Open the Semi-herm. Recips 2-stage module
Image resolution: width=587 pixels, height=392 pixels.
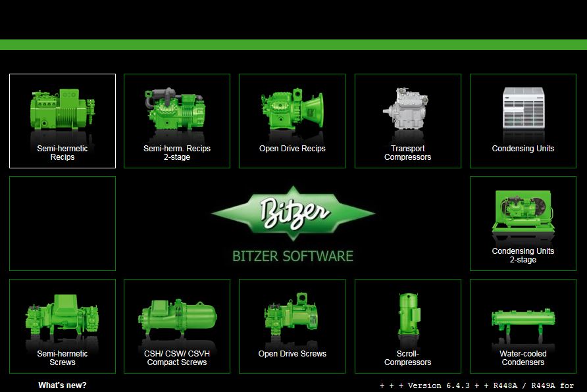point(176,120)
